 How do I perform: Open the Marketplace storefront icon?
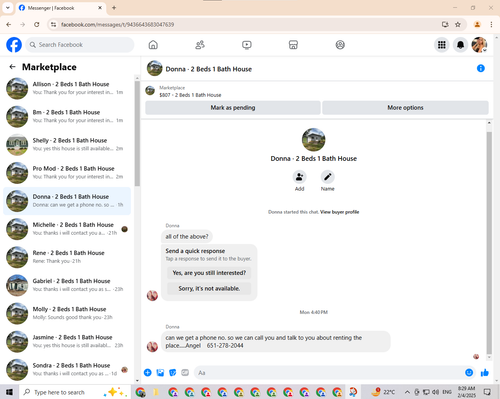(x=293, y=45)
